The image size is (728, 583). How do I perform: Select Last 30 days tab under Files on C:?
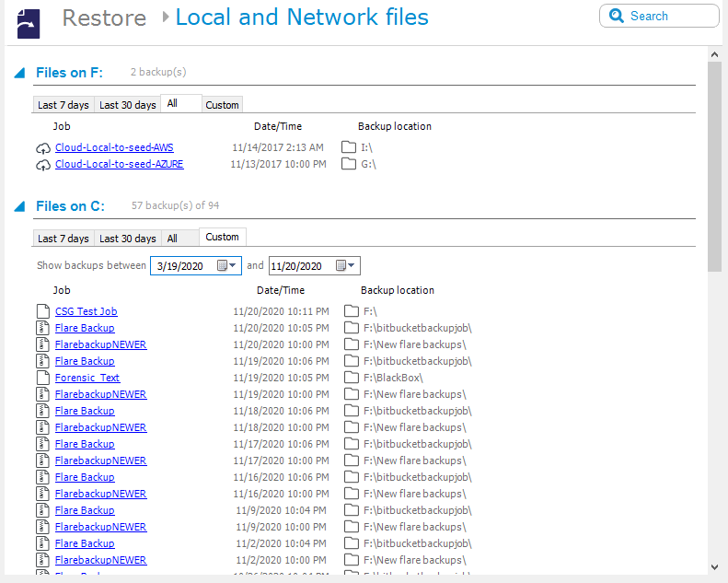[x=127, y=239]
